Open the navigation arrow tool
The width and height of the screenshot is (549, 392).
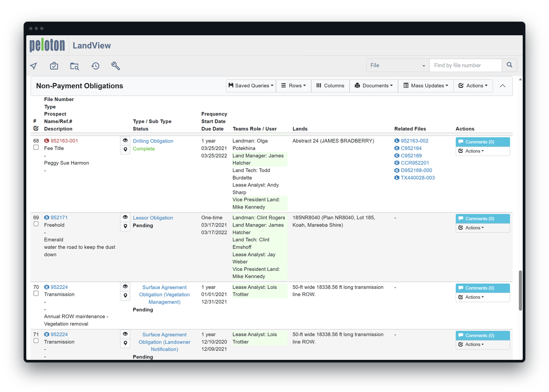(x=34, y=66)
